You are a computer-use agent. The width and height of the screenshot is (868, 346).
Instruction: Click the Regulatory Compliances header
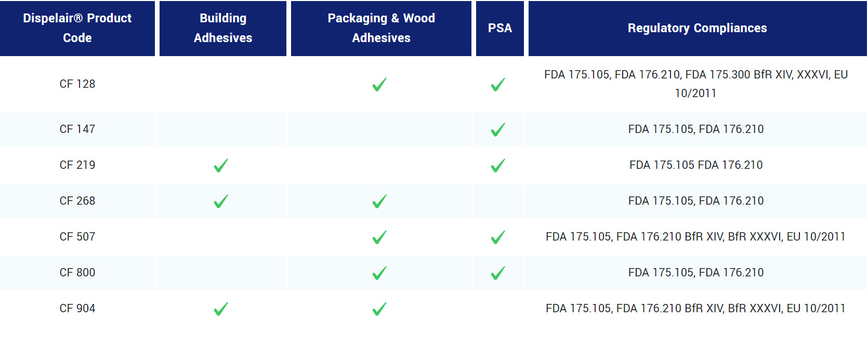697,28
